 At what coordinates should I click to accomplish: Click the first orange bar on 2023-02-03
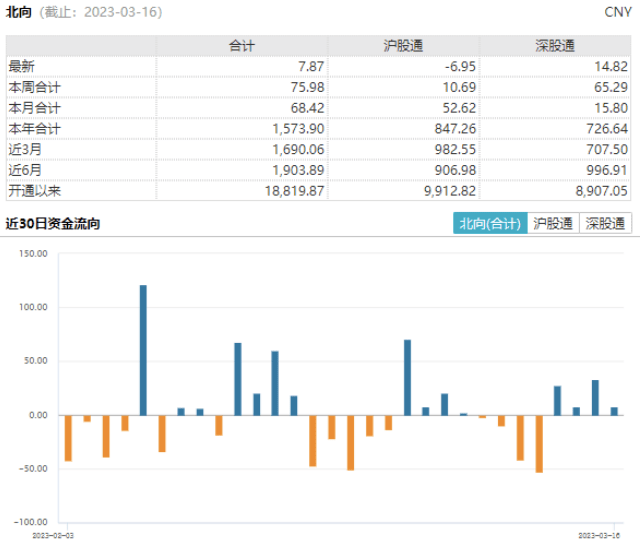pos(68,438)
